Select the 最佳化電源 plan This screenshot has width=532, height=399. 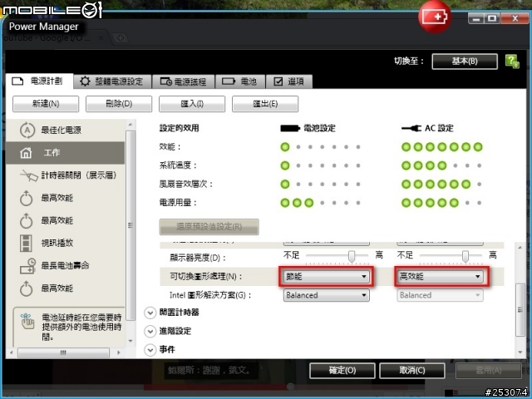pyautogui.click(x=65, y=131)
